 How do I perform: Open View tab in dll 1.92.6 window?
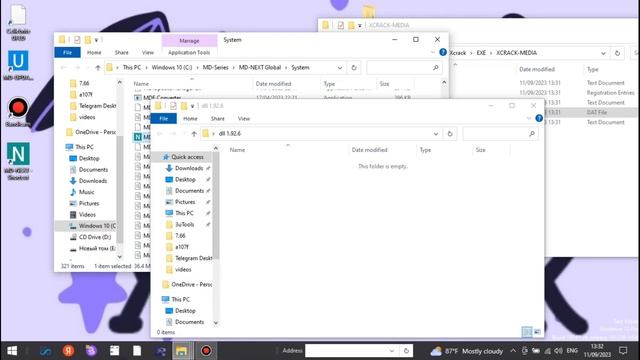click(x=244, y=118)
